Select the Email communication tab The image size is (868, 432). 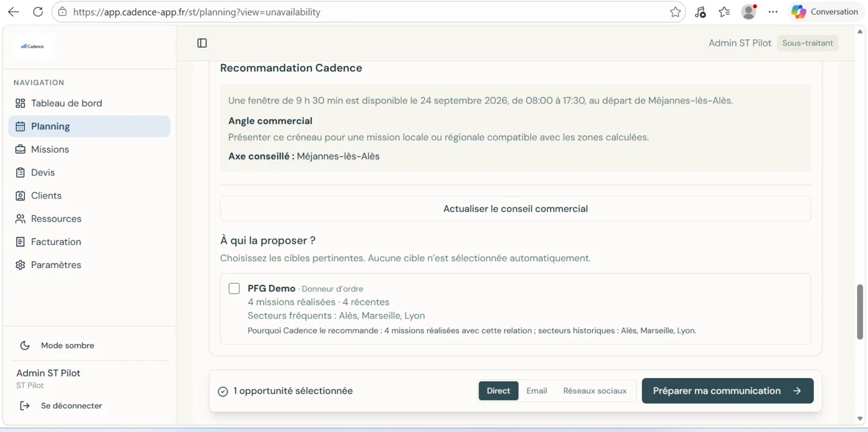point(537,391)
